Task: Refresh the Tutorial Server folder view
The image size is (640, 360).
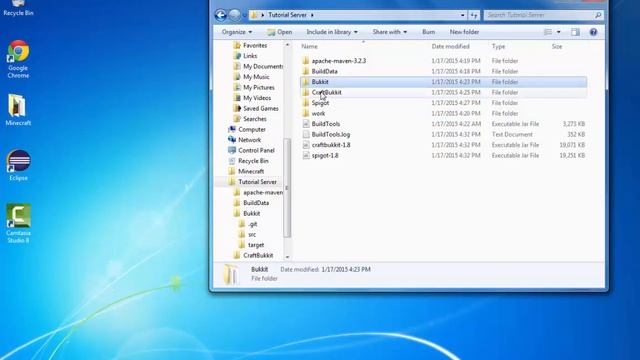Action: click(473, 15)
